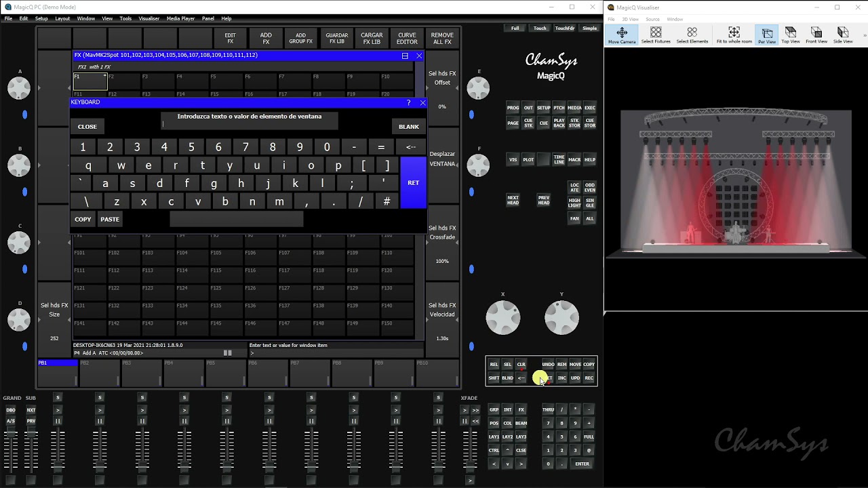Click the VIS console button
Screen dimensions: 868x488
pyautogui.click(x=513, y=160)
